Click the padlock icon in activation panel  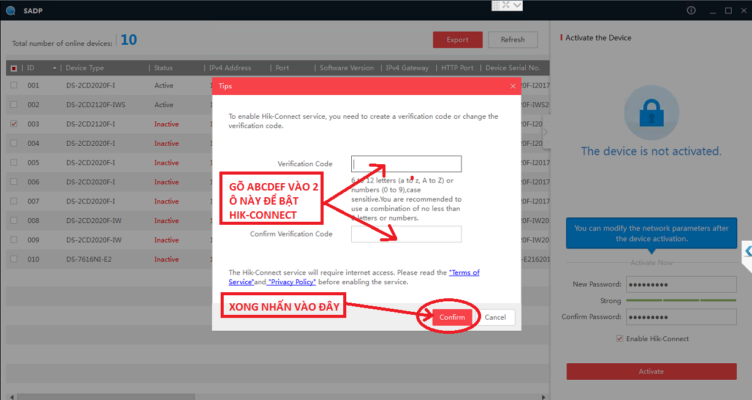point(651,113)
